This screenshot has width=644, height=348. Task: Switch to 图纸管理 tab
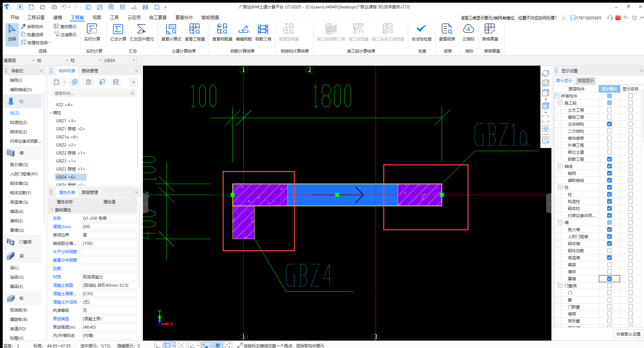click(90, 71)
